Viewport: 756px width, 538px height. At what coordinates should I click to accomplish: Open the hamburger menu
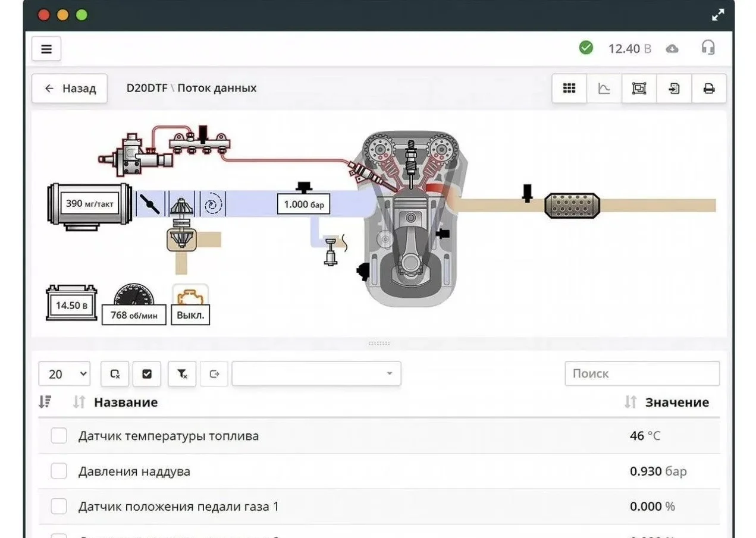tap(46, 49)
